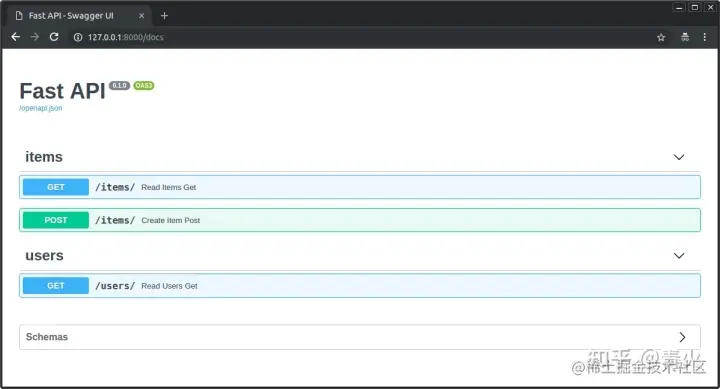The width and height of the screenshot is (720, 389).
Task: Click the OAS3 badge
Action: pyautogui.click(x=144, y=85)
